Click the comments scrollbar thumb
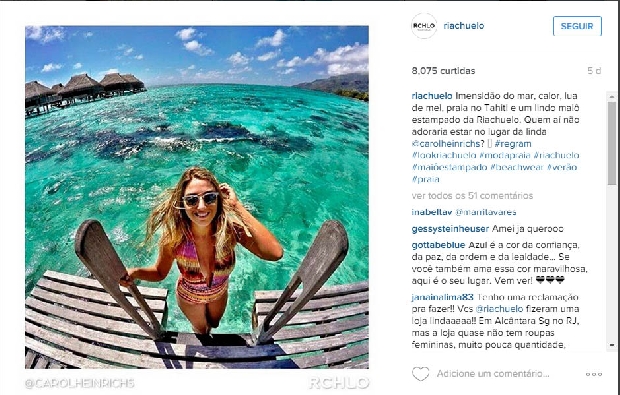This screenshot has height=395, width=620. click(612, 142)
